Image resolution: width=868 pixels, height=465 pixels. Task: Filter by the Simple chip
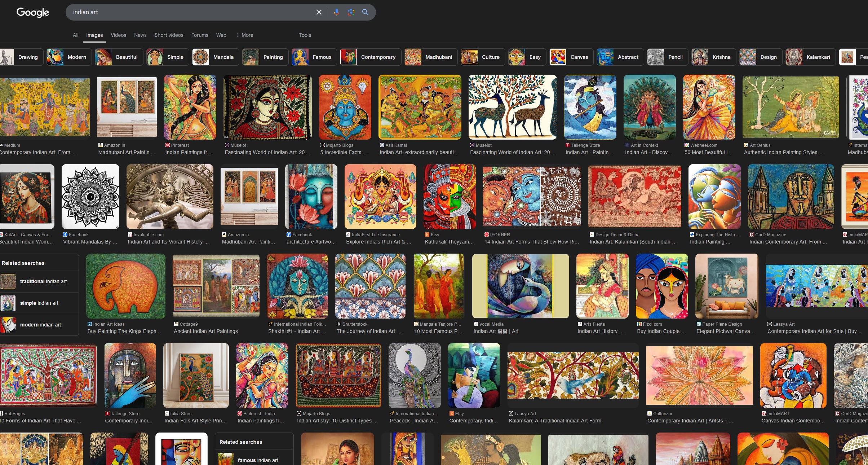point(168,57)
